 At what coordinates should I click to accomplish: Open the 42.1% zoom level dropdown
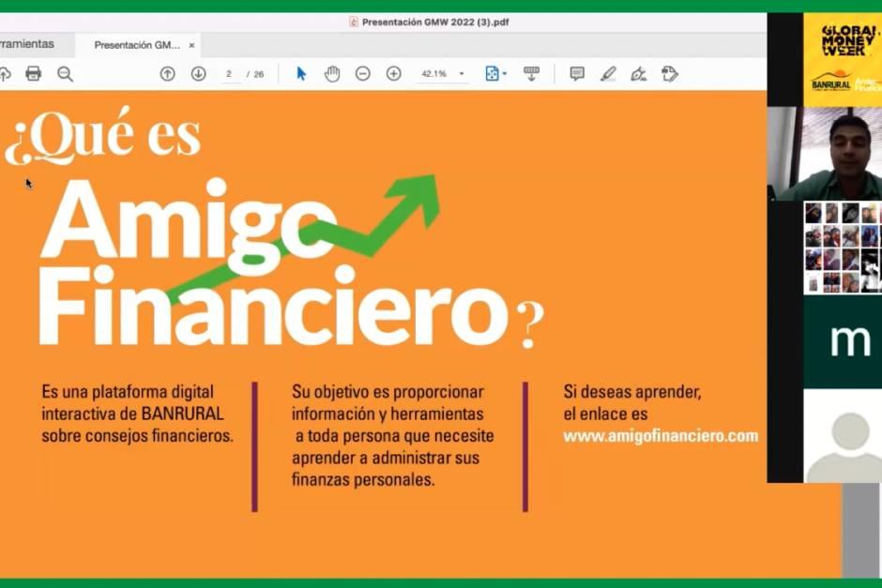coord(461,74)
